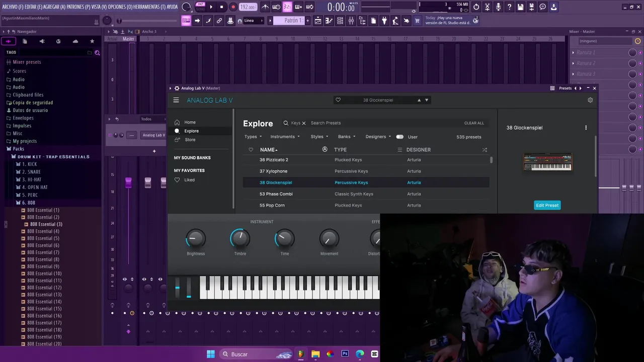This screenshot has width=644, height=362.
Task: Select next preset with down arrow
Action: click(x=427, y=100)
